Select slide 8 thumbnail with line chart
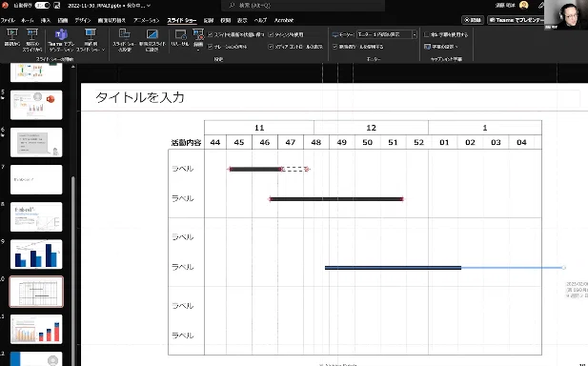 tap(36, 216)
